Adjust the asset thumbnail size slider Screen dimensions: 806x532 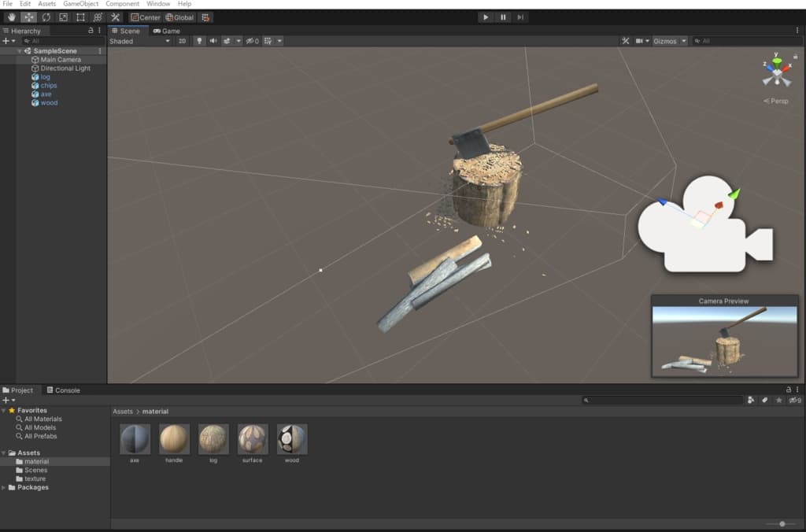(x=782, y=523)
